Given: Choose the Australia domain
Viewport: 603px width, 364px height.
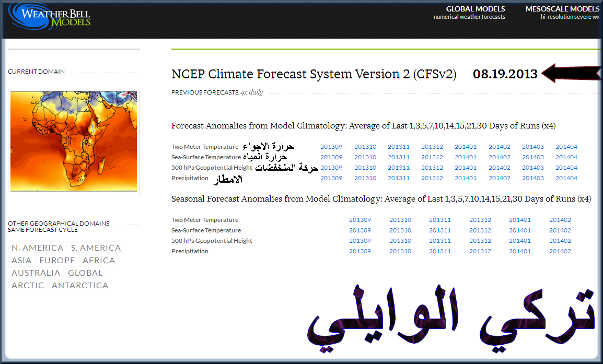Looking at the screenshot, I should [36, 273].
